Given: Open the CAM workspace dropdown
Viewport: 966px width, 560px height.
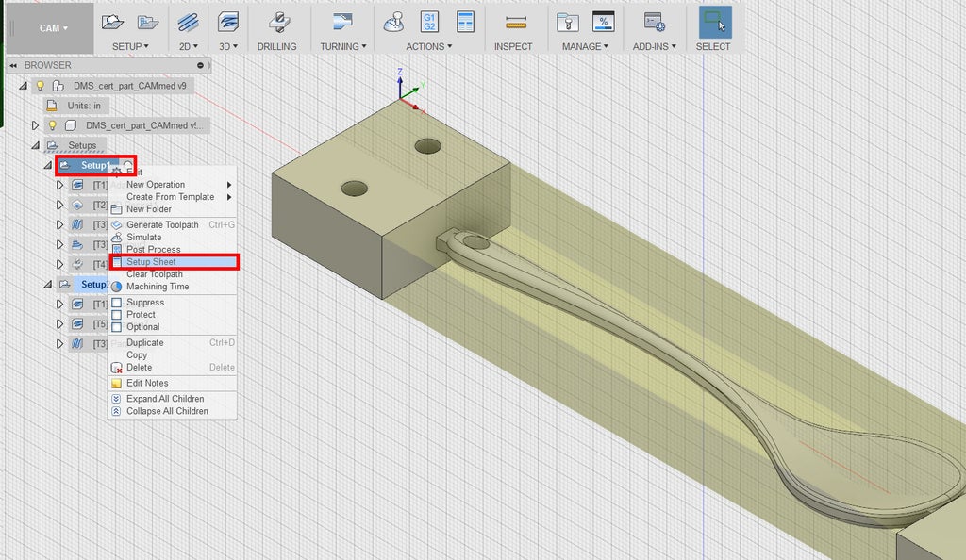Looking at the screenshot, I should [x=54, y=28].
